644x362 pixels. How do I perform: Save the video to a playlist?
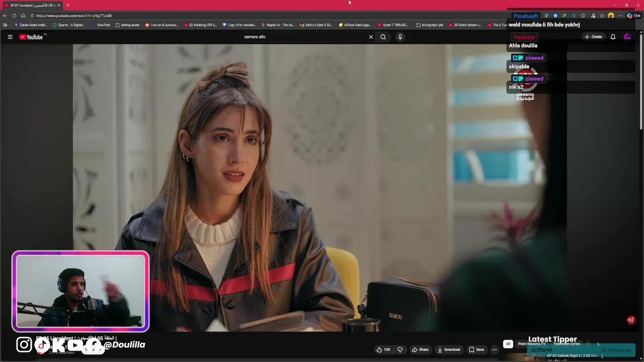pyautogui.click(x=476, y=349)
